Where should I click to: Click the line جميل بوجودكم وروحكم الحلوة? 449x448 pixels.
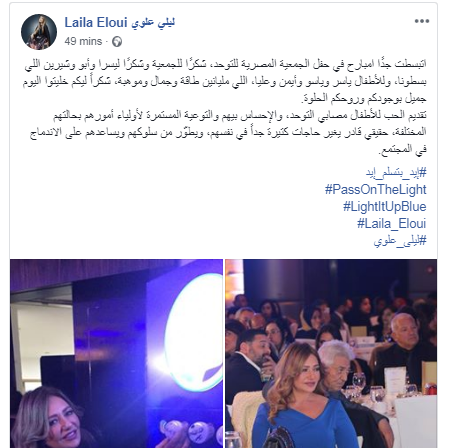[x=364, y=98]
